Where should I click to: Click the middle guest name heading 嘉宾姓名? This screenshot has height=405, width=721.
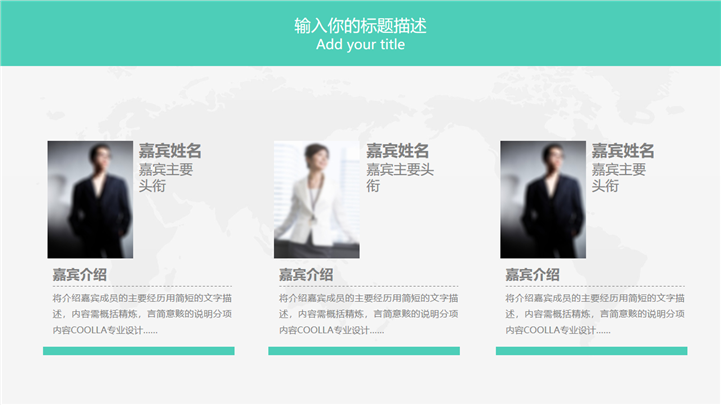coord(398,151)
